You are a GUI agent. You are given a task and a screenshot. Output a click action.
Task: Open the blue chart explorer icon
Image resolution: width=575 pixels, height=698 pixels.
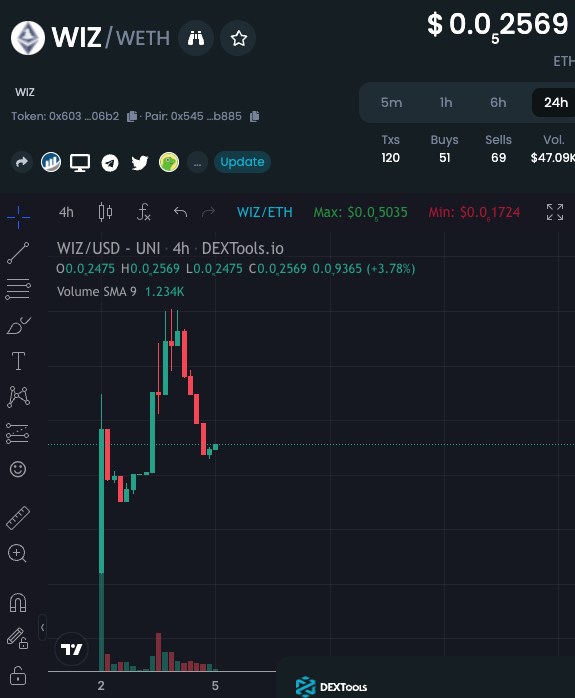[x=51, y=162]
